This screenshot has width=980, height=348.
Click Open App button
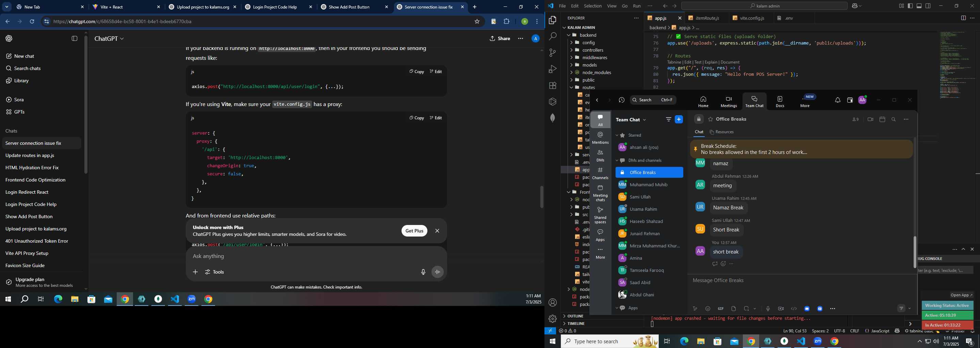tap(962, 295)
